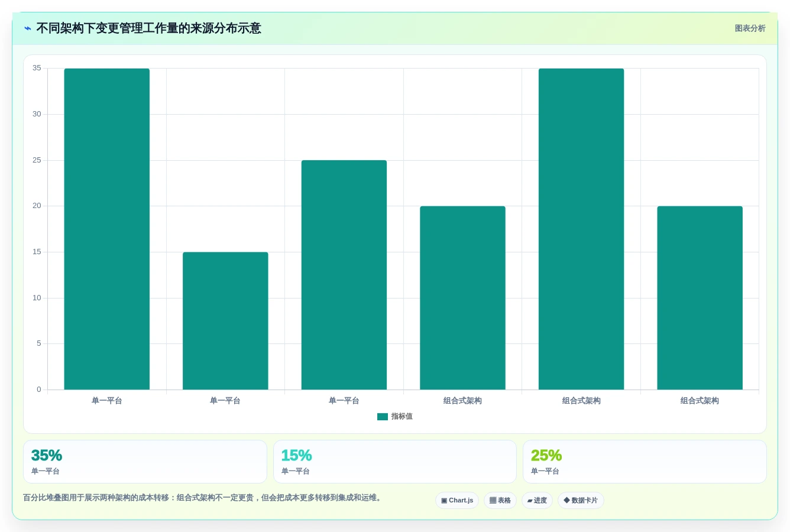Click the diamond icon in the 数据卡片 chip

566,500
